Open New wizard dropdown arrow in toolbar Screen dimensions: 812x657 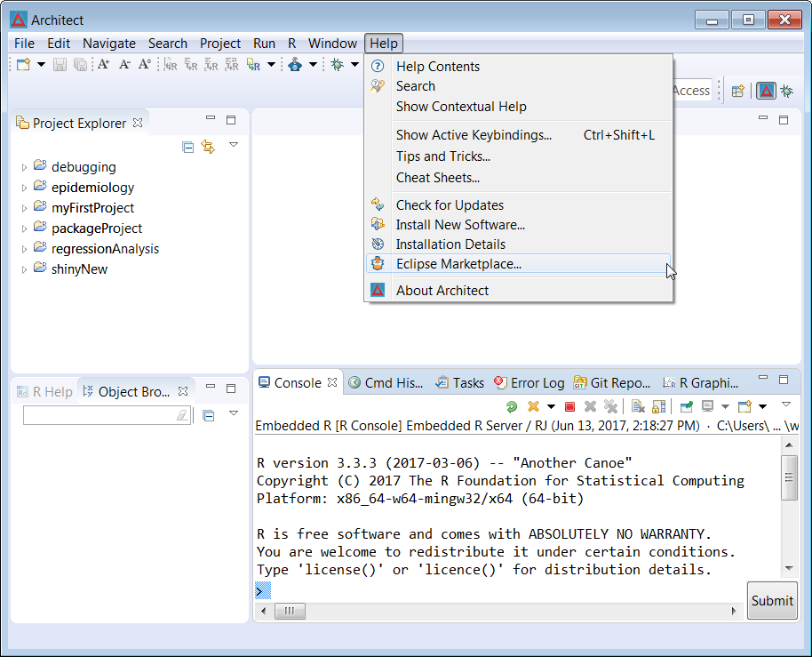41,65
